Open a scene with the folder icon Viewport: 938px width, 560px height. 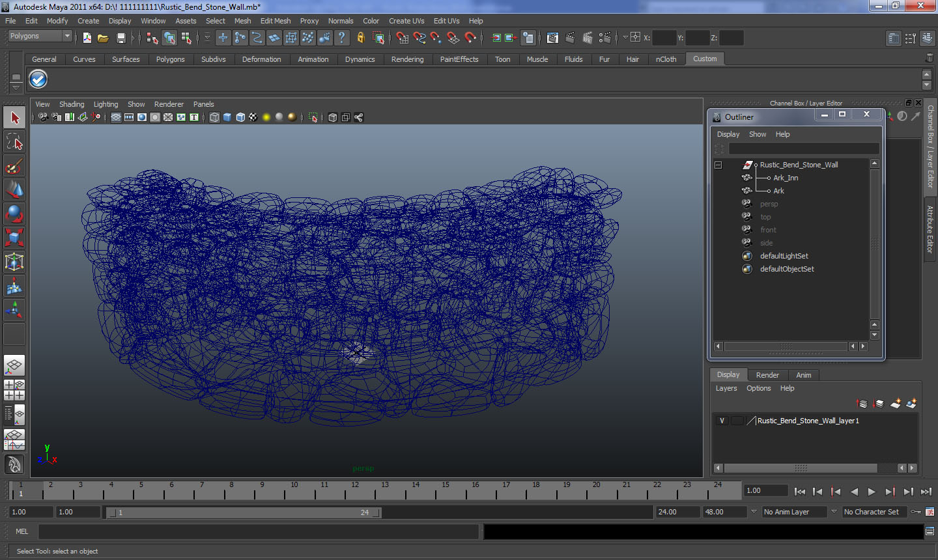coord(103,38)
